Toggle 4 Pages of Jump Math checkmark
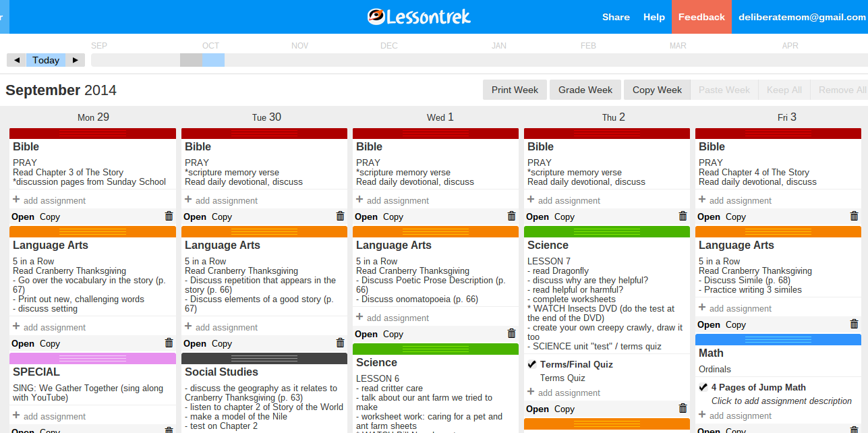The image size is (868, 433). point(703,387)
